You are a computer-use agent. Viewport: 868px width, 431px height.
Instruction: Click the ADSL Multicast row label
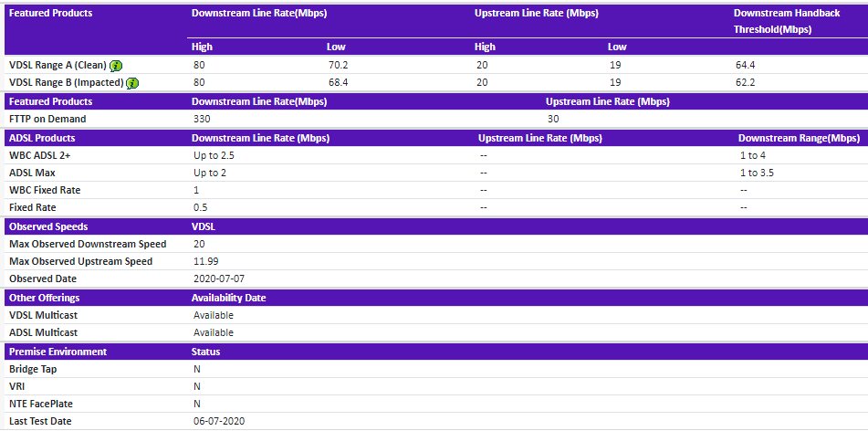click(x=43, y=332)
